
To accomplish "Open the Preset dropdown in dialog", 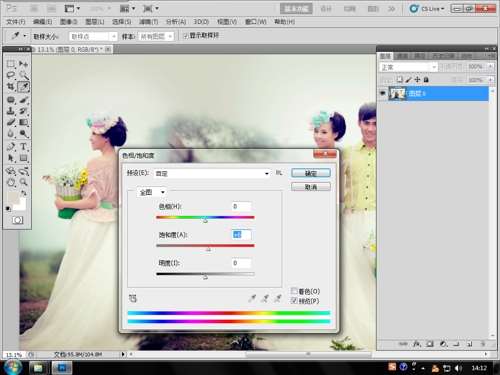I will click(212, 173).
